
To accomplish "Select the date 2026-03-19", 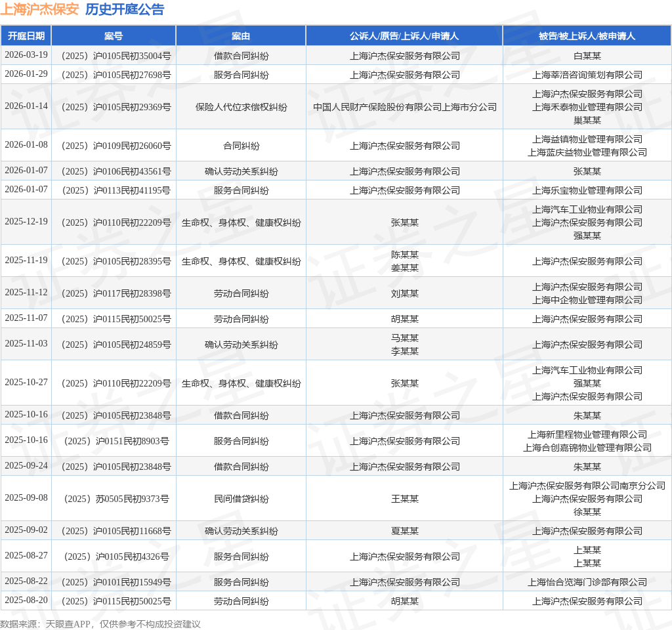I will coord(26,55).
